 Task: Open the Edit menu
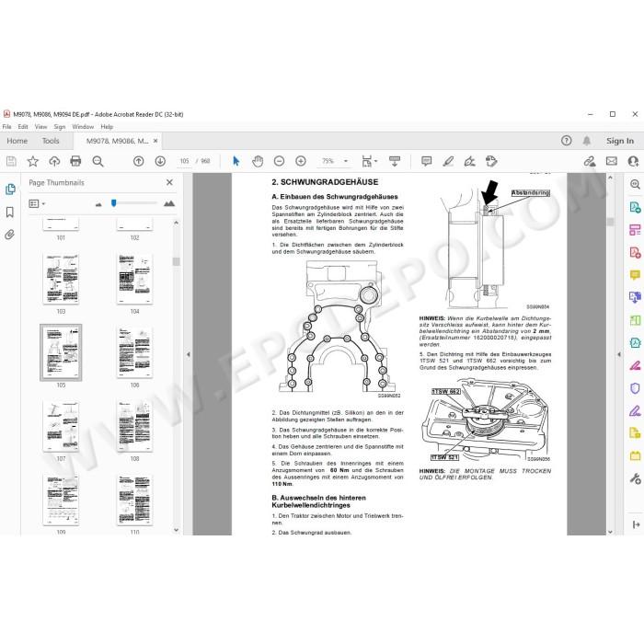coord(23,127)
